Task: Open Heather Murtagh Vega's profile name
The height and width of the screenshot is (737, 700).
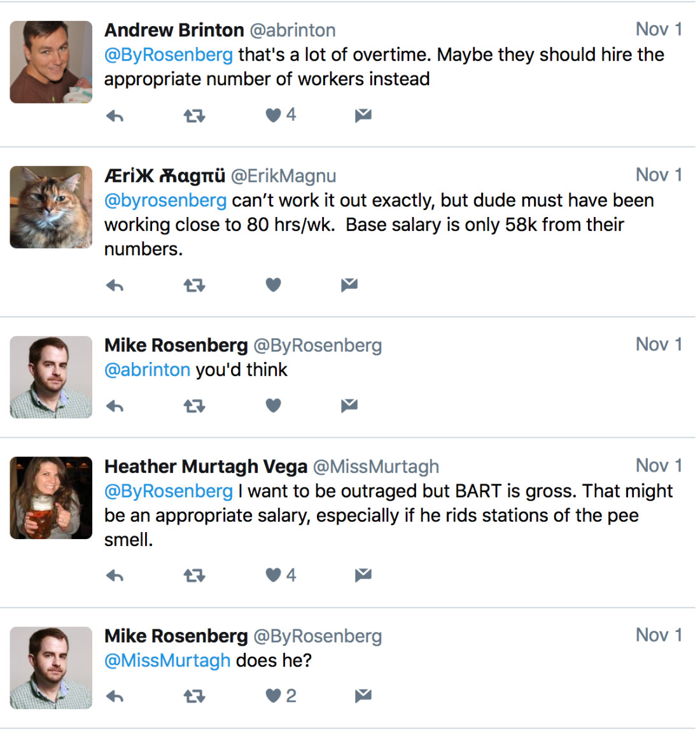Action: click(206, 467)
